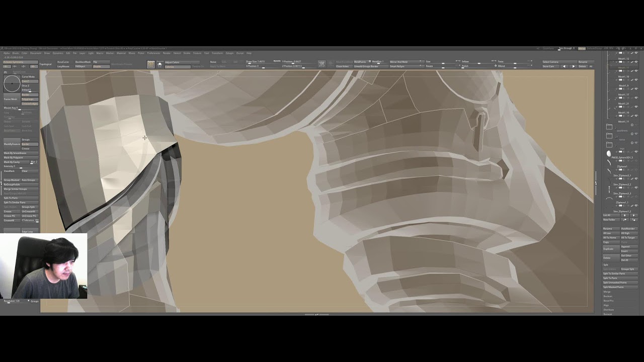Toggle eye visibility for Mesh1_18 subtool
Image resolution: width=644 pixels, height=362 pixels.
coord(636,107)
